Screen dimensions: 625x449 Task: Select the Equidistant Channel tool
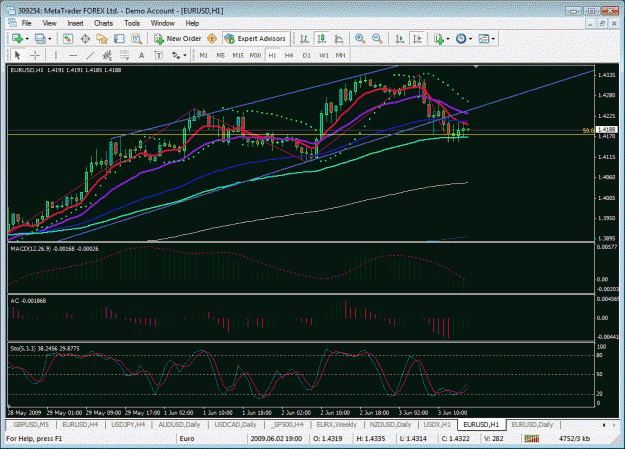pyautogui.click(x=107, y=55)
